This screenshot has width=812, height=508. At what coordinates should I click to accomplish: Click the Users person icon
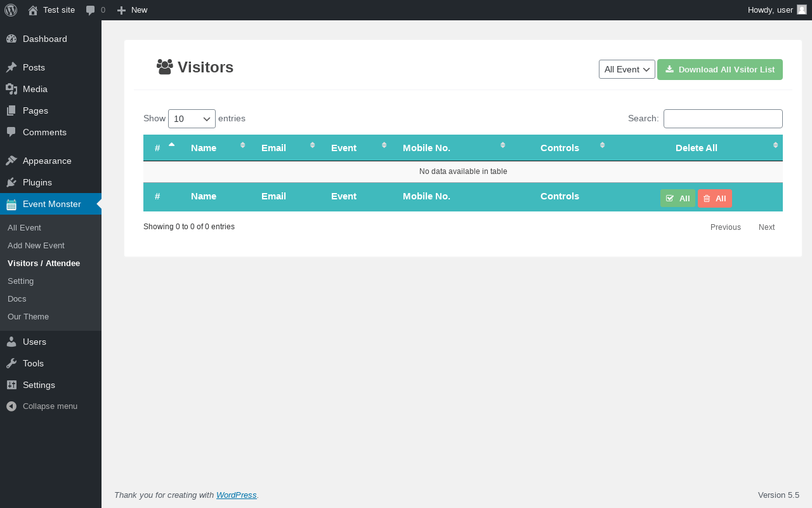[11, 342]
